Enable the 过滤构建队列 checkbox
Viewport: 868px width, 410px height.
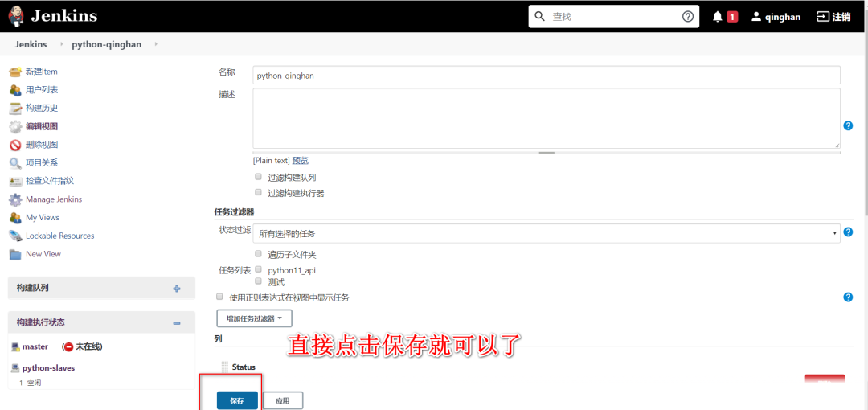pos(258,177)
